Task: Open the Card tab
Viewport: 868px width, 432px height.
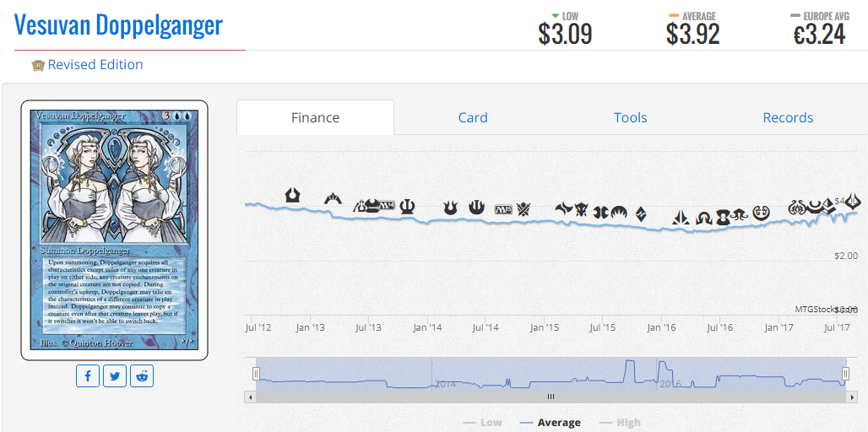Action: point(473,117)
